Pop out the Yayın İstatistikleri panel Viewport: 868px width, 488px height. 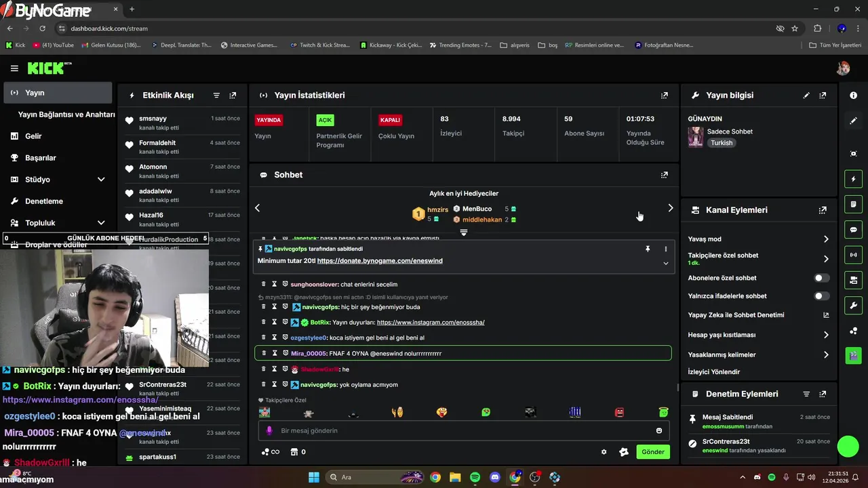(665, 96)
